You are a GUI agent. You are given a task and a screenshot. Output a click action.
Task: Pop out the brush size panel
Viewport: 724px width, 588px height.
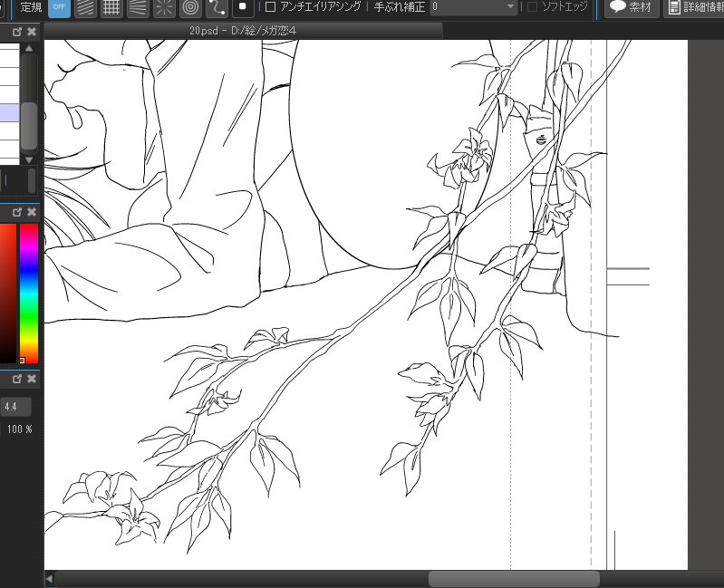pos(17,379)
